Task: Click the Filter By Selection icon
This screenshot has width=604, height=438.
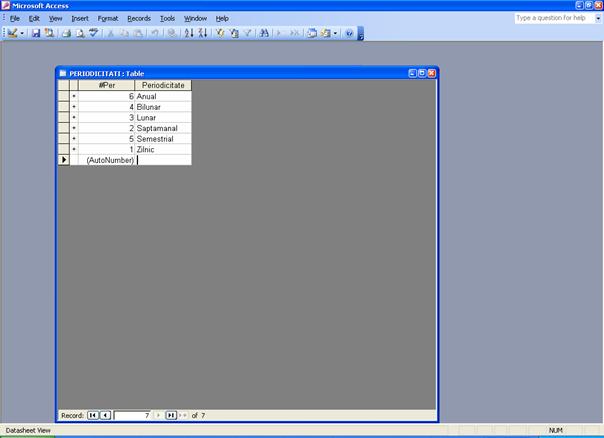Action: pyautogui.click(x=220, y=33)
